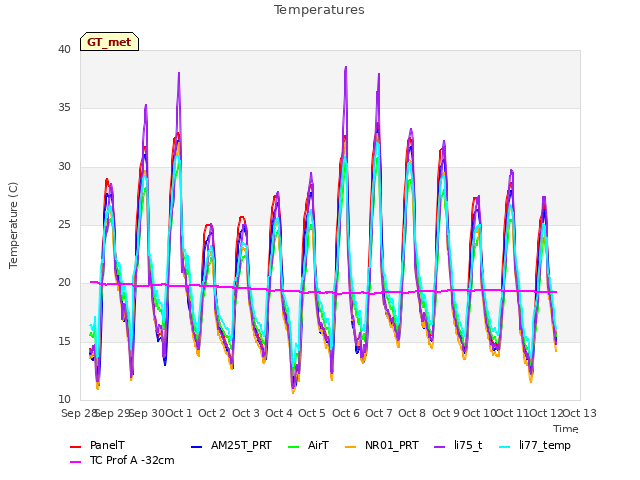
Task: Click the 25 y-axis tick label
Action: pyautogui.click(x=64, y=224)
